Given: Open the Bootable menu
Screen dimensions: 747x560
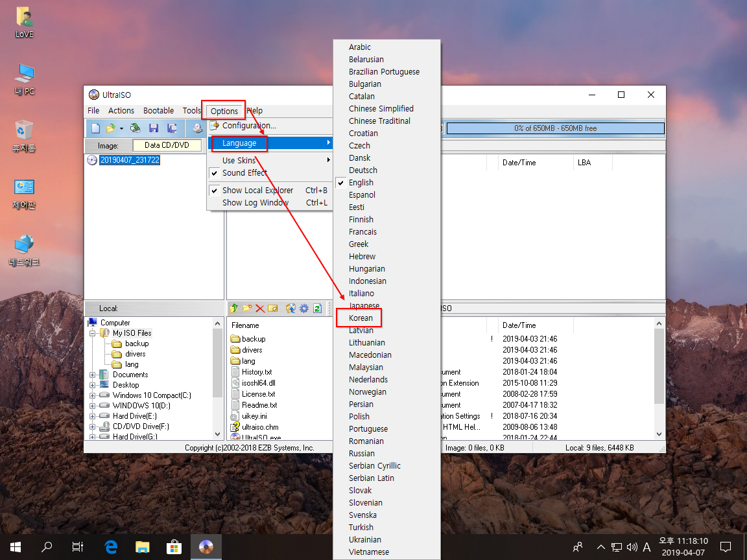Looking at the screenshot, I should pyautogui.click(x=159, y=110).
